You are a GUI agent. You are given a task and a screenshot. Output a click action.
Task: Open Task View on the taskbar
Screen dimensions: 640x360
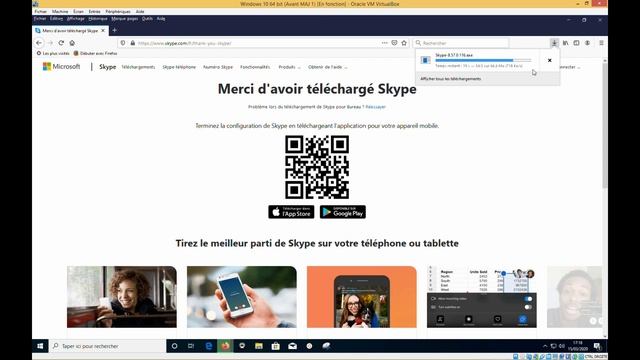tap(191, 346)
